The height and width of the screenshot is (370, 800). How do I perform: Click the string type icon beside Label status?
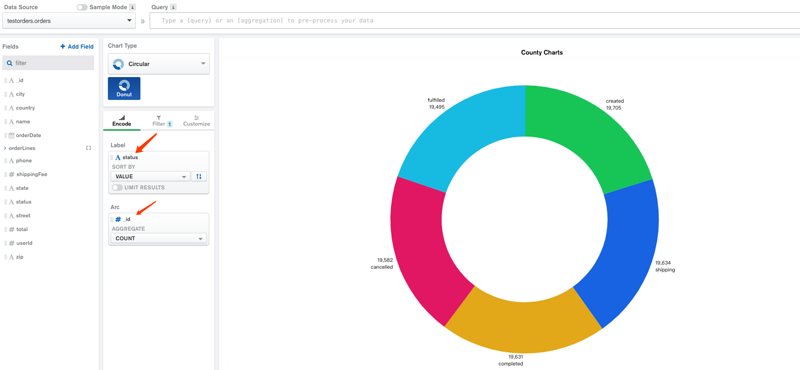click(118, 158)
